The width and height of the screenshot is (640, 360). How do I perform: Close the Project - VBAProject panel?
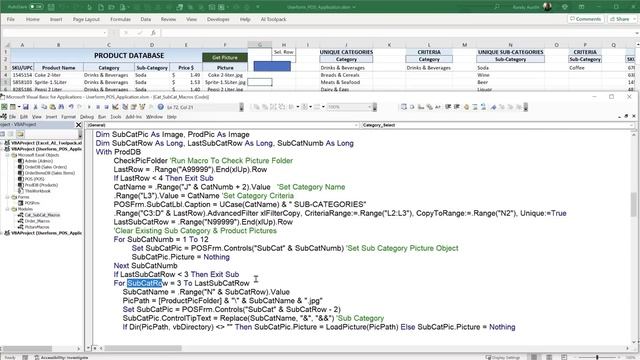(79, 125)
